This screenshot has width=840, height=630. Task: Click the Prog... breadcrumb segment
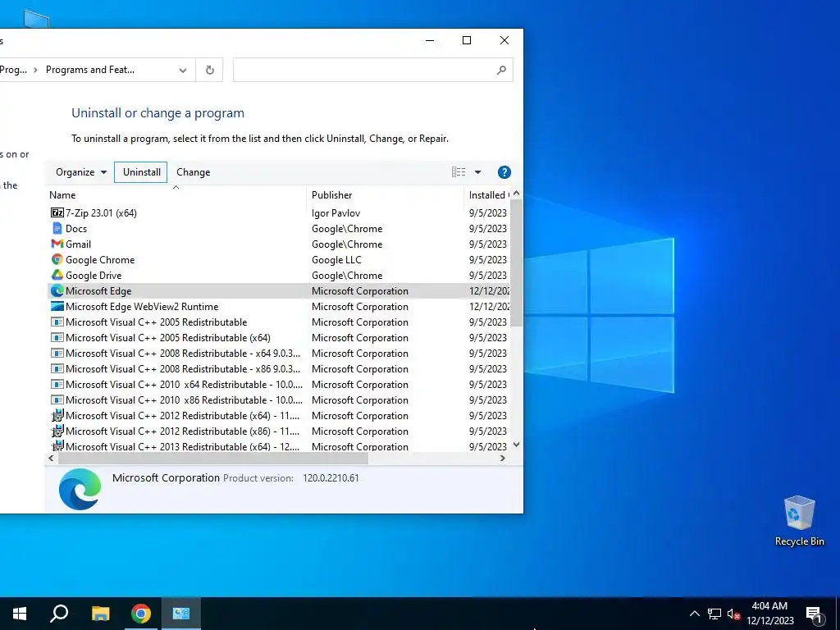(x=13, y=70)
